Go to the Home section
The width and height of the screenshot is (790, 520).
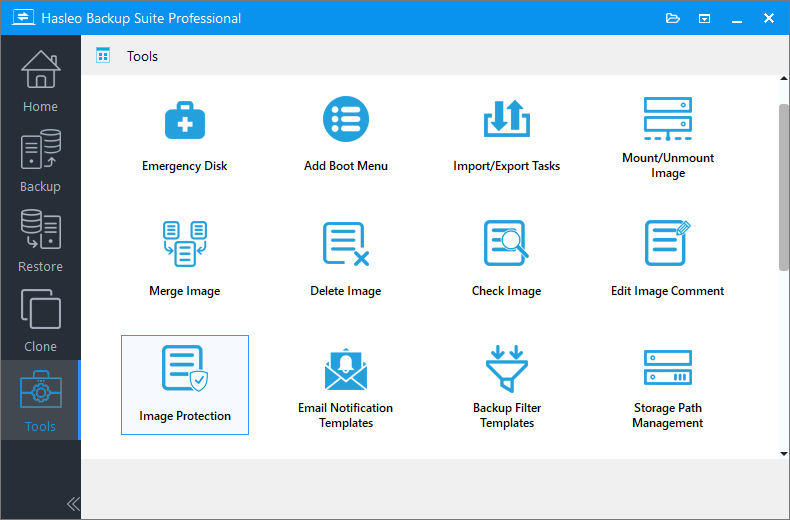coord(40,81)
